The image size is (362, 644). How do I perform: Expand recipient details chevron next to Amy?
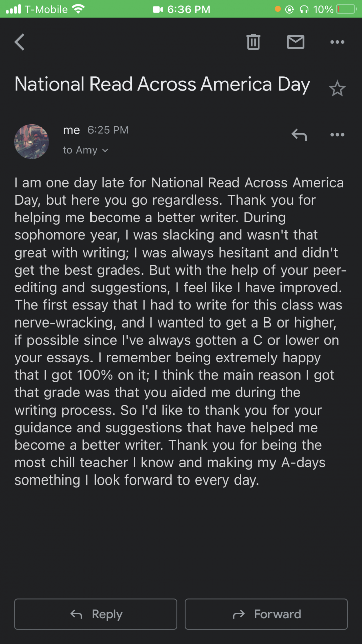tap(105, 150)
